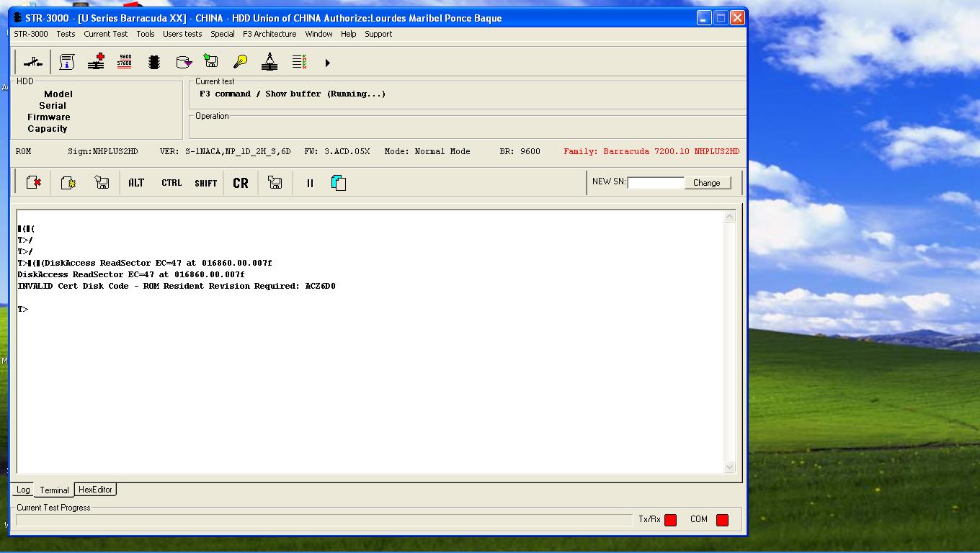Screen dimensions: 980x553
Task: Click the 'INVALID Cert Disk Code' terminal line
Action: (x=177, y=286)
